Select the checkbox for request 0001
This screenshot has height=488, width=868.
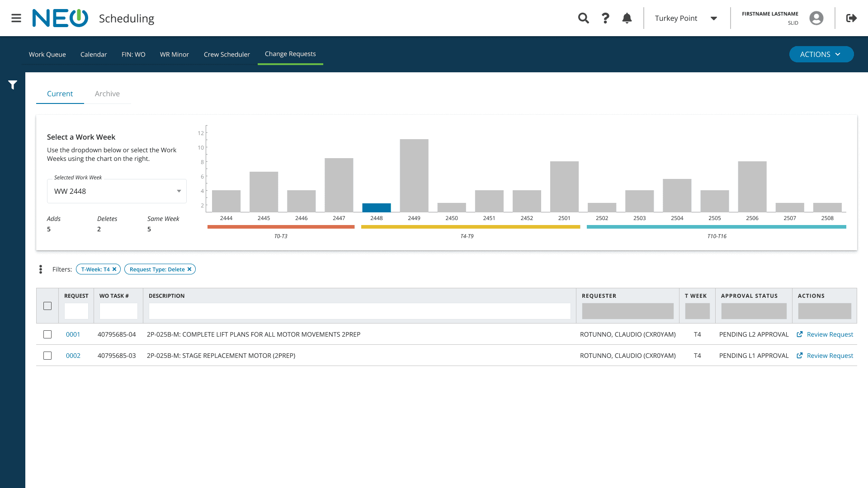coord(47,334)
